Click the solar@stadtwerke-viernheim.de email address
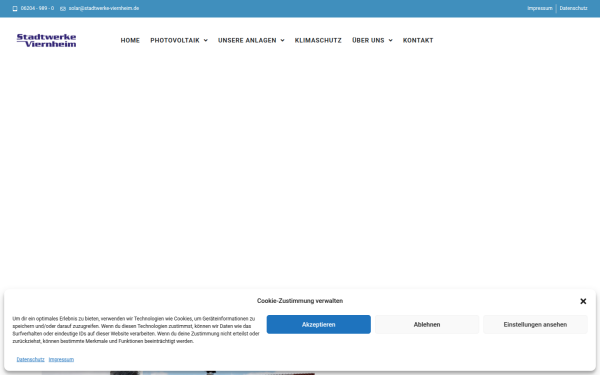Image resolution: width=600 pixels, height=375 pixels. [x=104, y=8]
